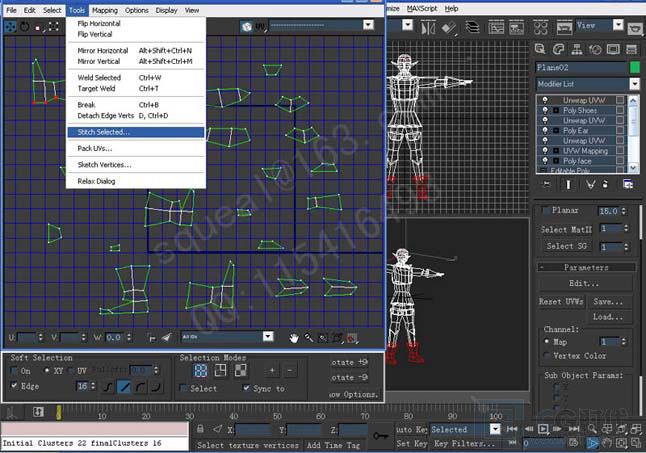
Task: Toggle the Edge checkbox
Action: [x=14, y=386]
